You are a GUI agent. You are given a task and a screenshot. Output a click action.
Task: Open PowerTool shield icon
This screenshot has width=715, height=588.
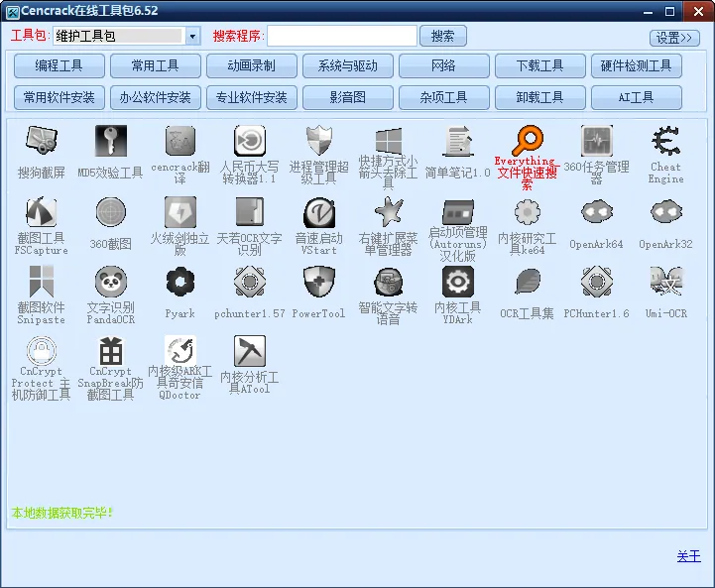coord(318,282)
